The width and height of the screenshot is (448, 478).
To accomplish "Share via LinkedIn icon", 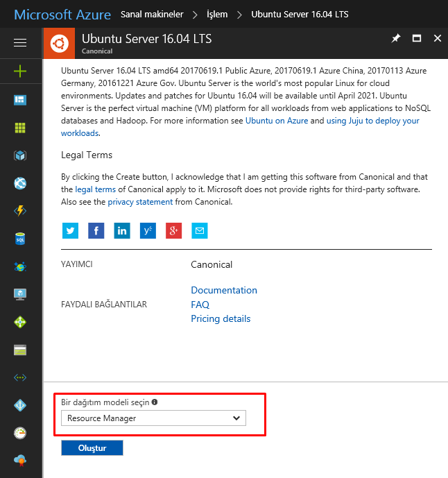I will pyautogui.click(x=122, y=230).
